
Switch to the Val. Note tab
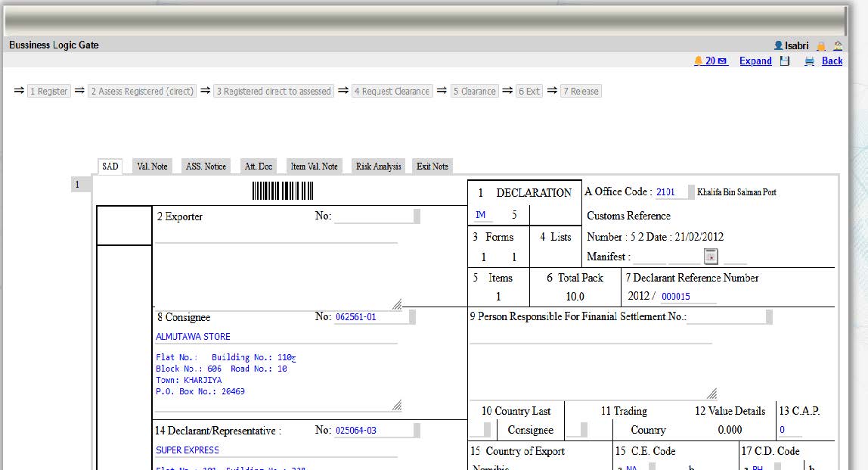coord(152,167)
